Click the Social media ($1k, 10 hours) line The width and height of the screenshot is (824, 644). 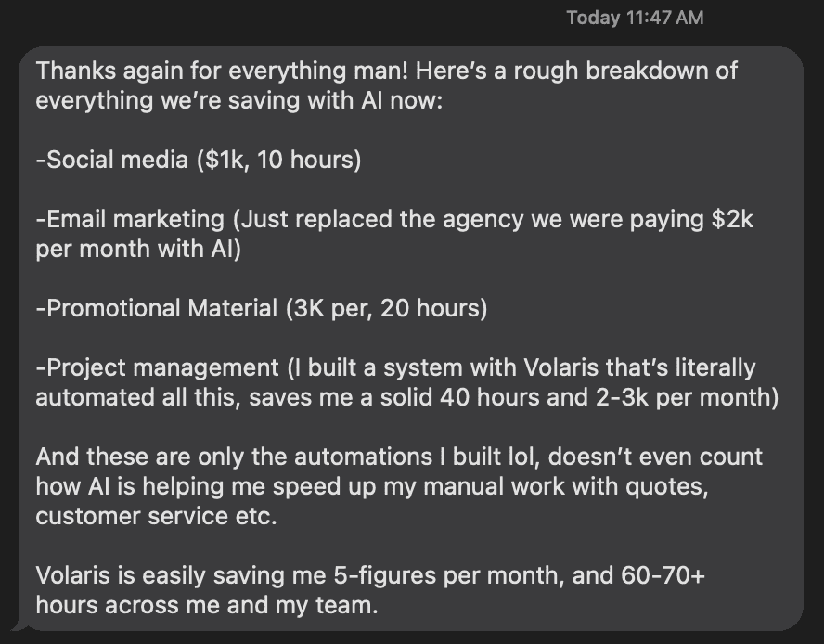pyautogui.click(x=199, y=160)
